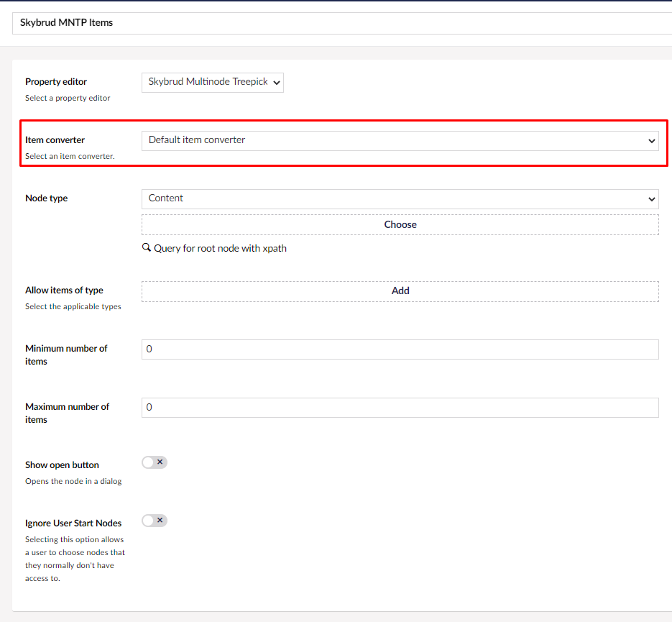The height and width of the screenshot is (622, 672).
Task: Click the "Ignore User Start Nodes" label
Action: click(x=73, y=523)
